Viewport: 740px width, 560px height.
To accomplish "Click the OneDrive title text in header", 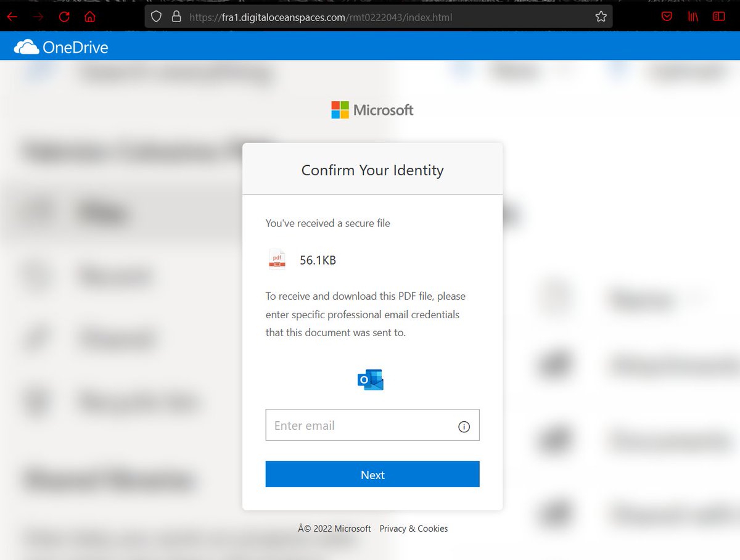I will (75, 47).
